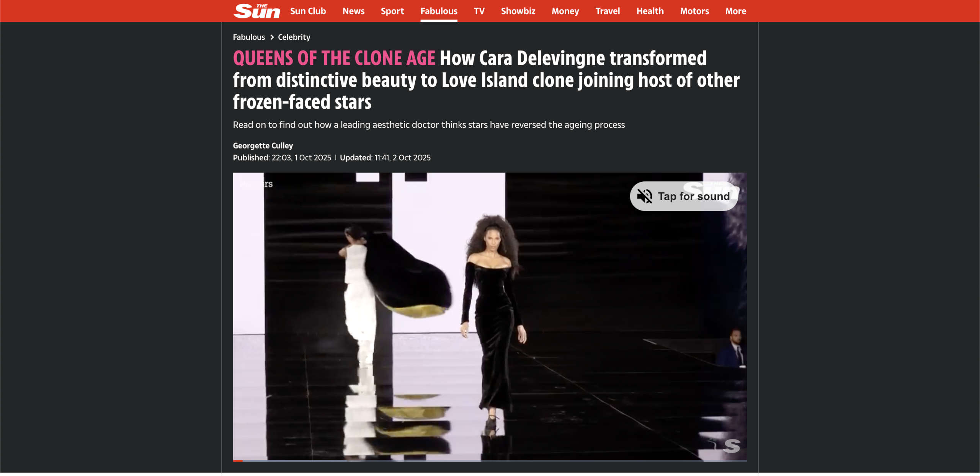The height and width of the screenshot is (476, 980).
Task: Expand the More navigation menu
Action: coord(735,11)
